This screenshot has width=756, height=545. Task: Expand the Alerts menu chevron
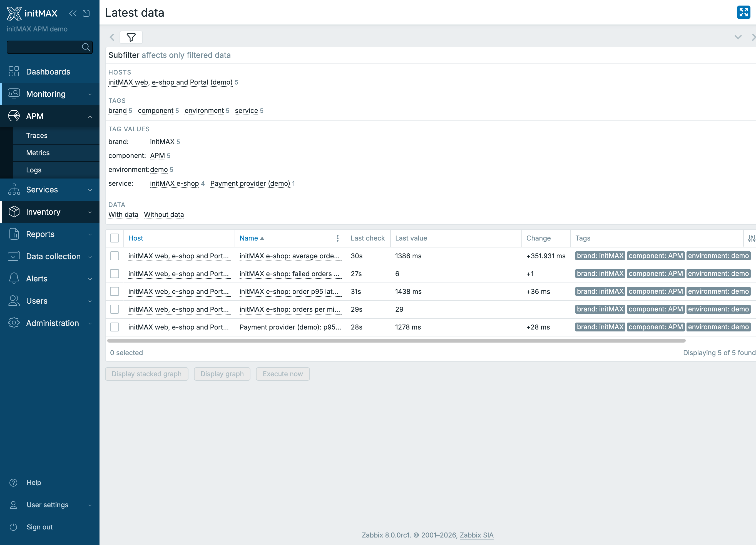point(90,279)
